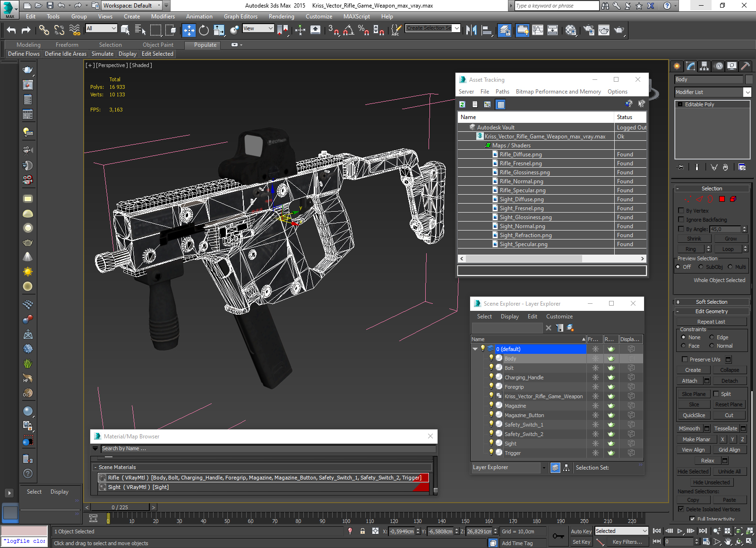Open the Create command panel tab
Screen dimensions: 756x548
[x=677, y=66]
